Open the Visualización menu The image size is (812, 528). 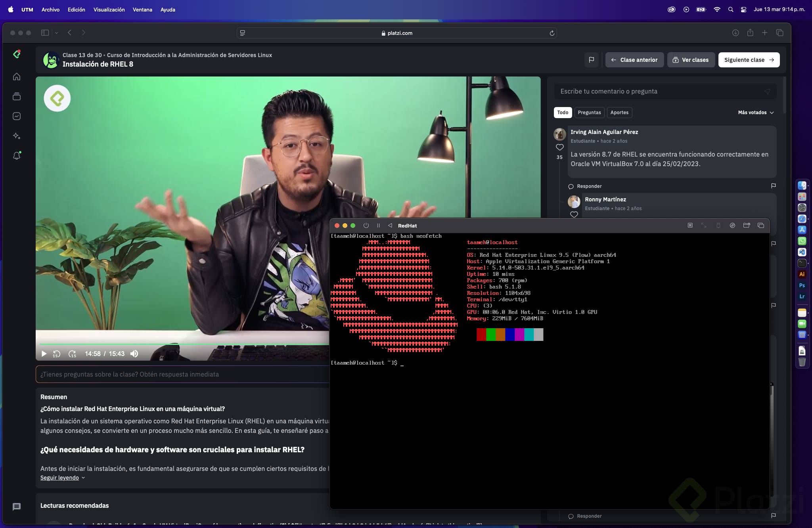[109, 10]
